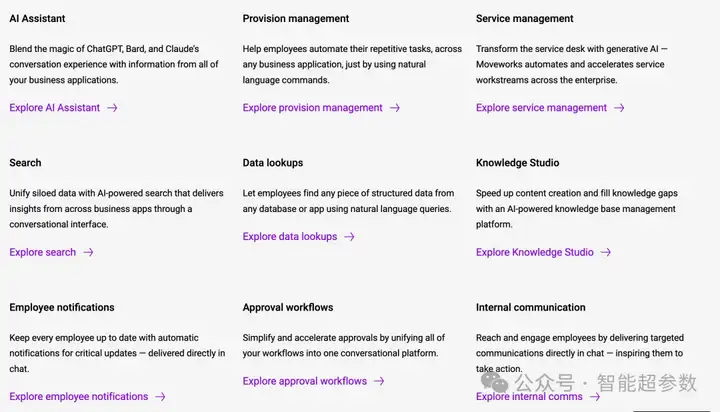Go to Explore Knowledge Studio link

pos(534,252)
